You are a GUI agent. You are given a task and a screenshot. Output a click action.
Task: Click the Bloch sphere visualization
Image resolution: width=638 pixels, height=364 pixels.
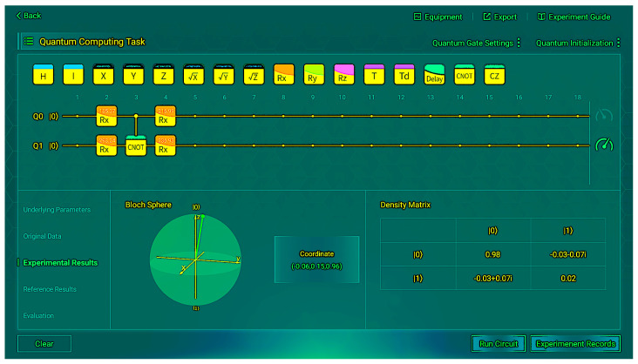196,260
